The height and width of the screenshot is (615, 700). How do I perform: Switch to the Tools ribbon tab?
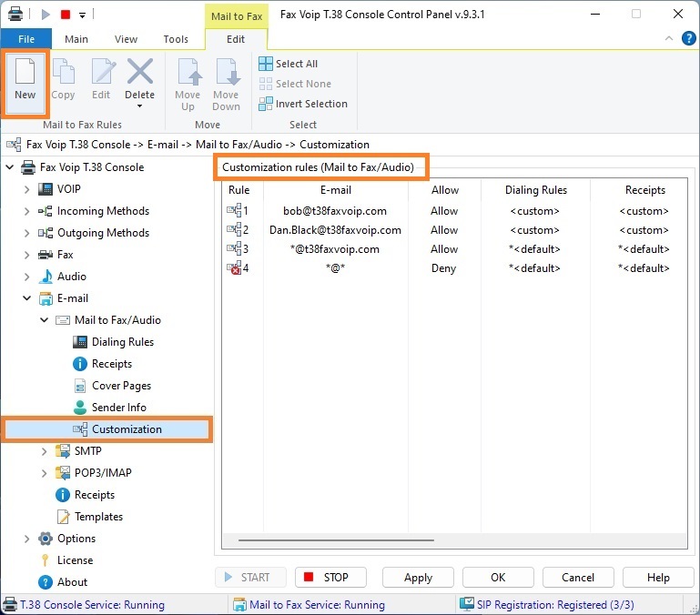click(176, 39)
